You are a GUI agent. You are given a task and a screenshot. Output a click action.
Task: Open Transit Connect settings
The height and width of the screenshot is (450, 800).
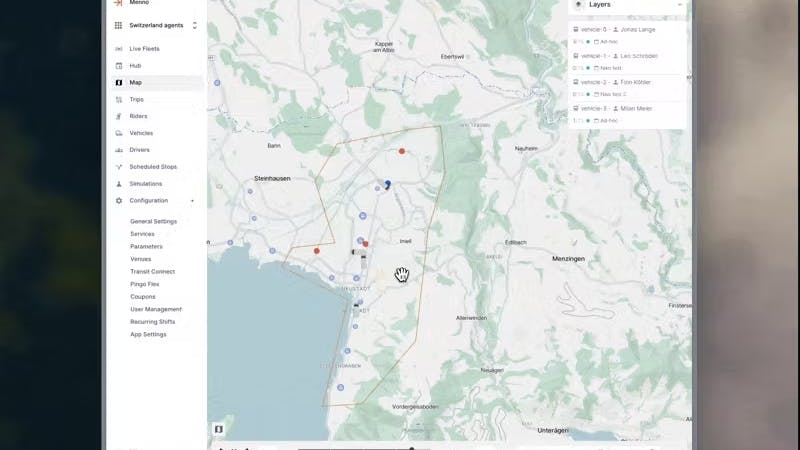coord(153,272)
